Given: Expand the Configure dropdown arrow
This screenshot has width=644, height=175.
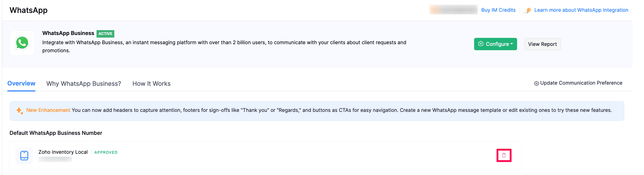Looking at the screenshot, I should click(512, 44).
